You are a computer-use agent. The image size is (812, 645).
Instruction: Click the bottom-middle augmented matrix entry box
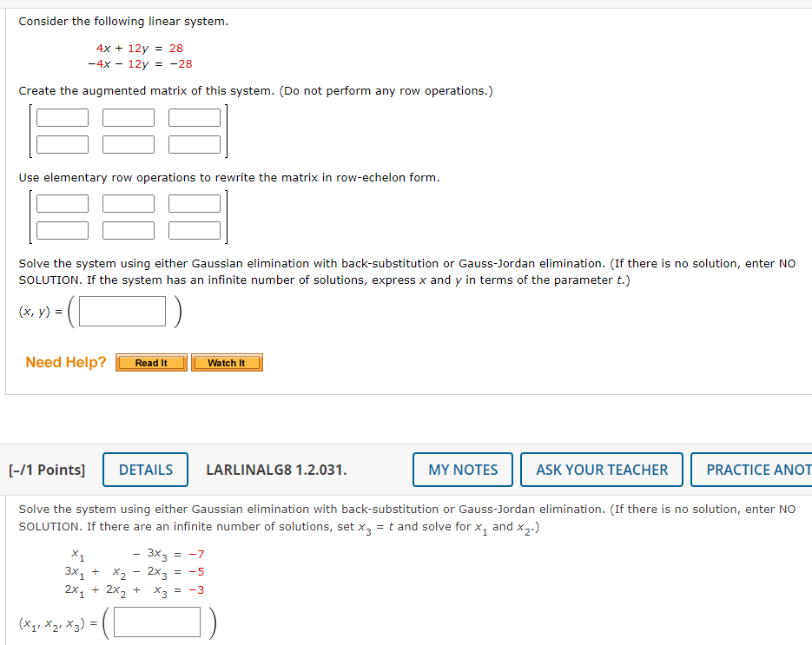click(128, 144)
